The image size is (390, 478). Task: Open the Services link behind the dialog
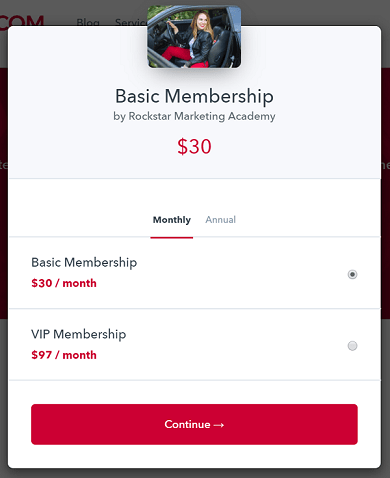click(x=131, y=22)
